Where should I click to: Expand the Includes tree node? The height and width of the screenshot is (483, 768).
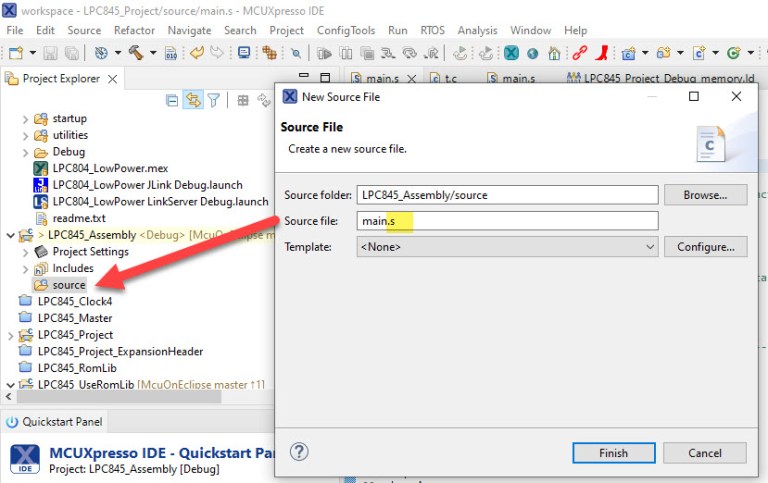25,269
